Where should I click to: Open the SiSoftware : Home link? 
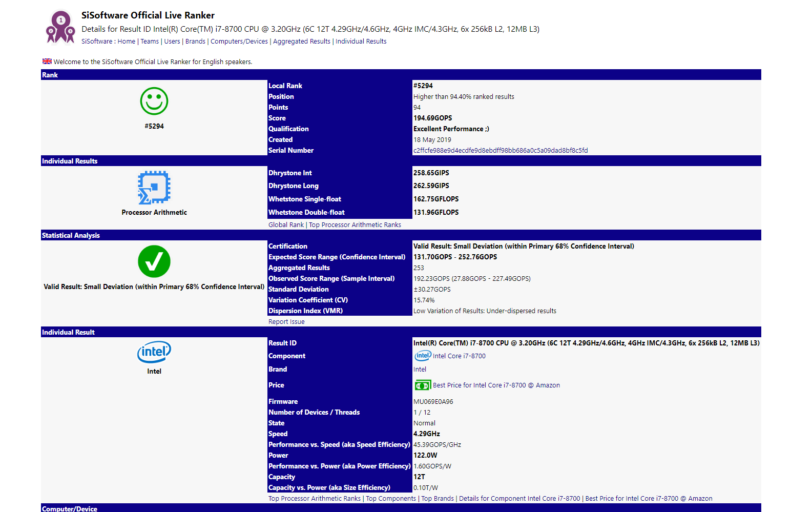pos(109,42)
